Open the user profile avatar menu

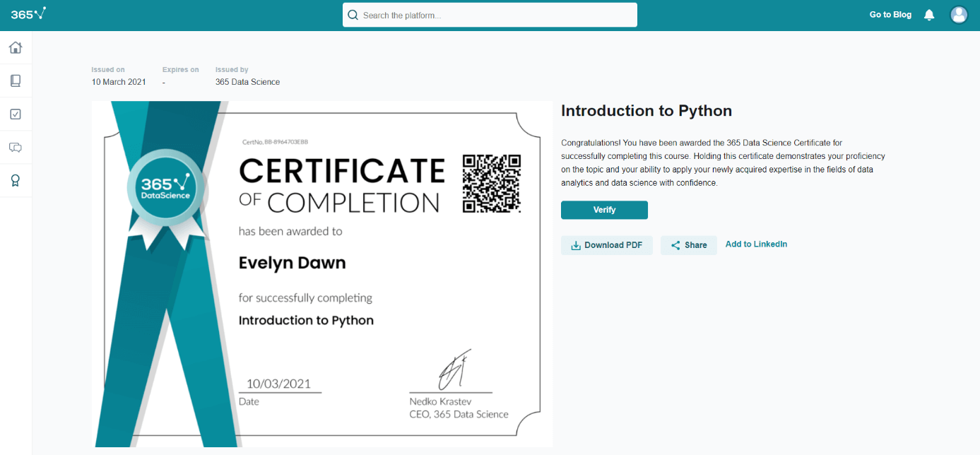958,15
